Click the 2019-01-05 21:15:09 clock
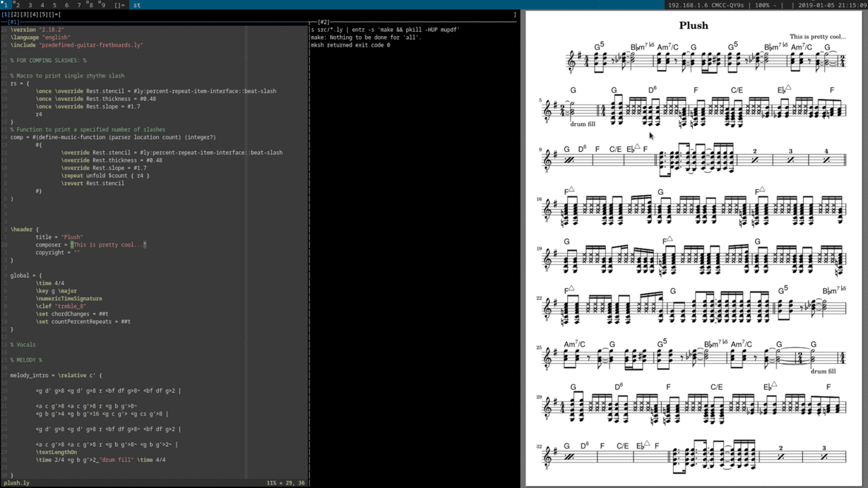 [x=831, y=5]
